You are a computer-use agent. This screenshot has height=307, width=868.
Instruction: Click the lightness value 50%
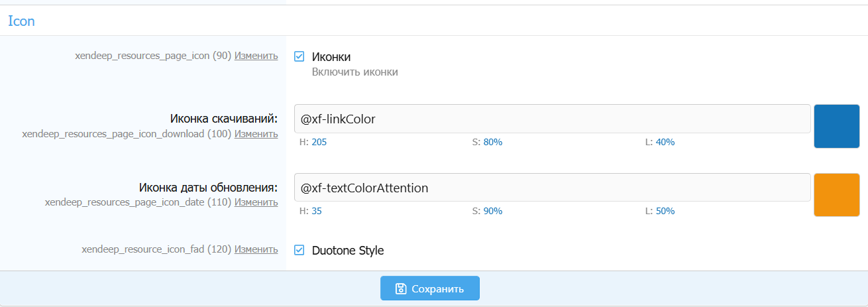(665, 211)
